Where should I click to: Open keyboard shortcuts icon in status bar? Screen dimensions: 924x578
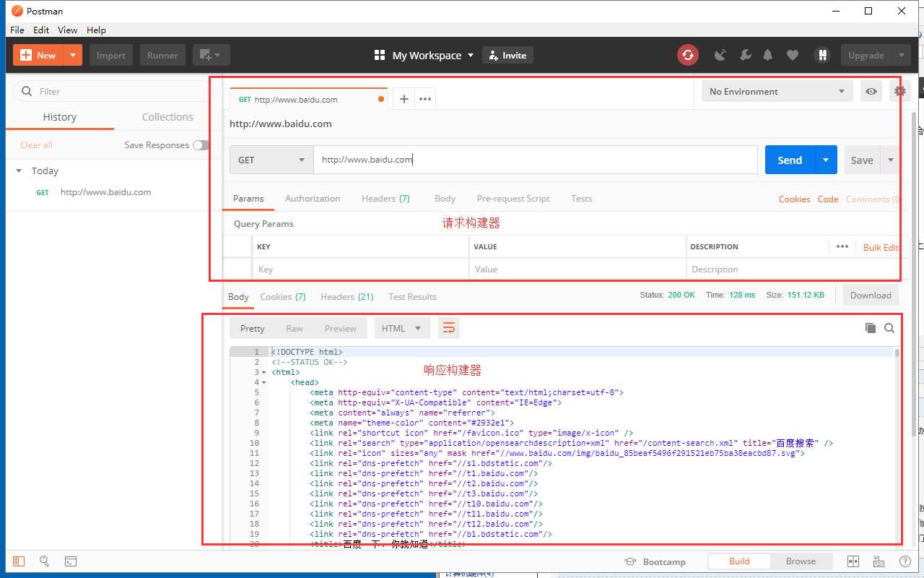click(879, 561)
